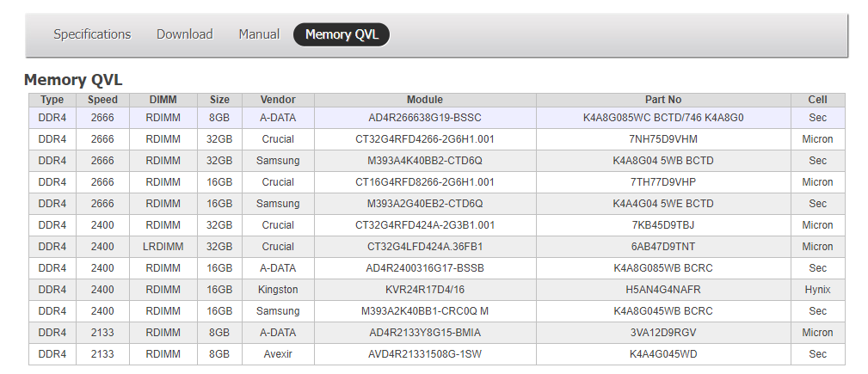This screenshot has height=374, width=868.
Task: Select module M393A2G40EB2-CTD6Q
Action: pos(425,204)
